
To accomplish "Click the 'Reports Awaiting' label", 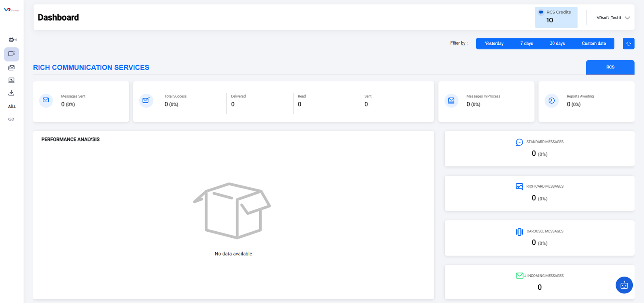I will (580, 96).
